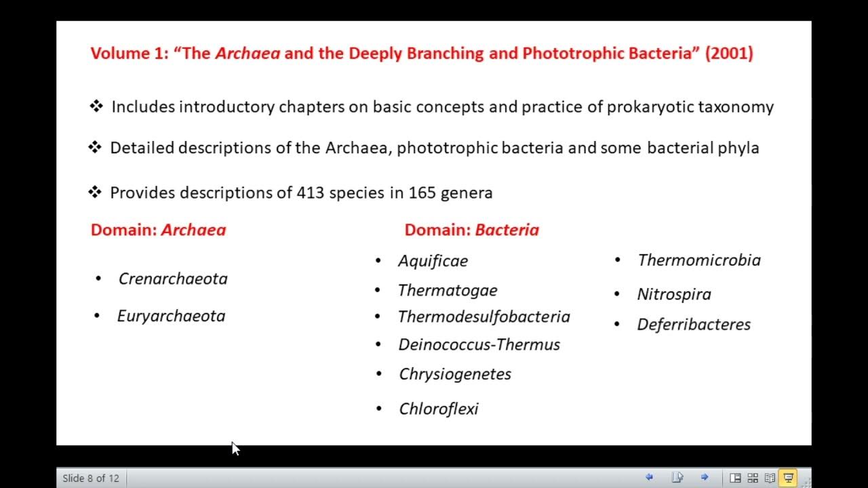Open Reading View
The height and width of the screenshot is (488, 868).
coord(770,478)
